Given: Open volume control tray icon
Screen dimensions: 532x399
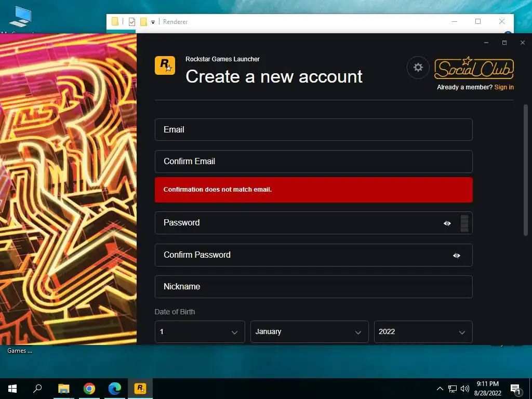Looking at the screenshot, I should coord(465,389).
